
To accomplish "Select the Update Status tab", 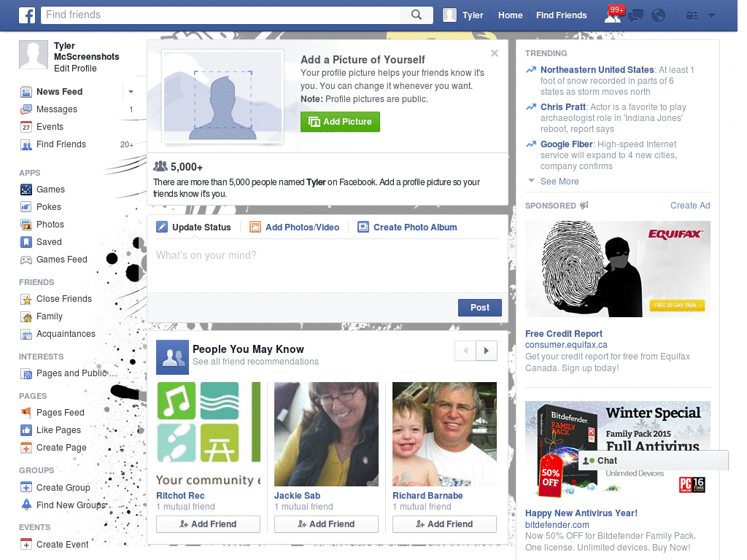I will (194, 227).
